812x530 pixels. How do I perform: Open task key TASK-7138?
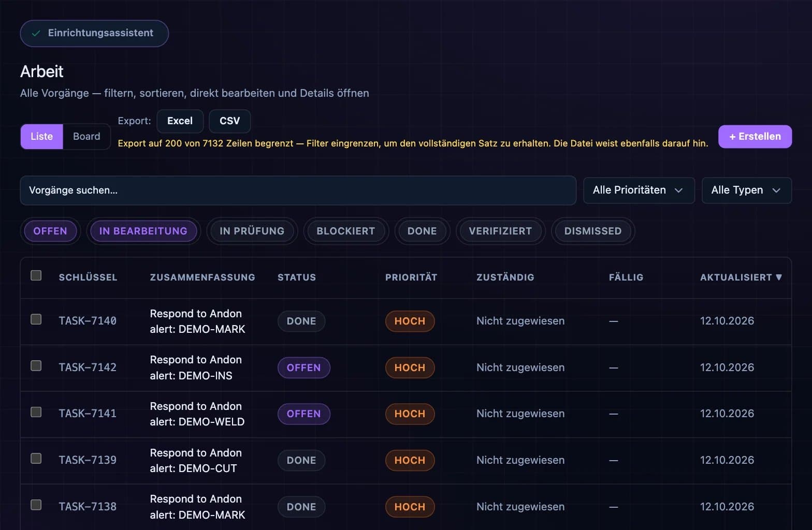click(88, 507)
